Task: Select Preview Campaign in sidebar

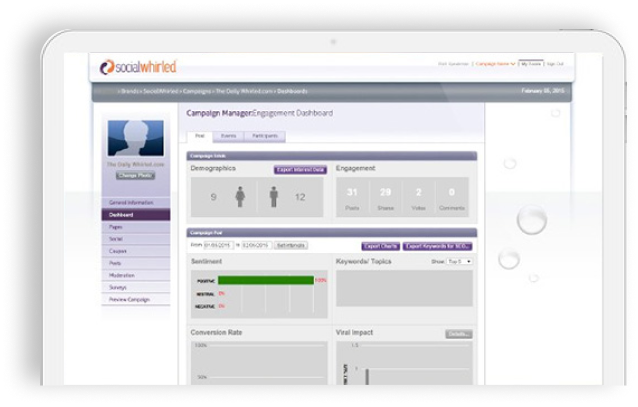Action: [128, 298]
